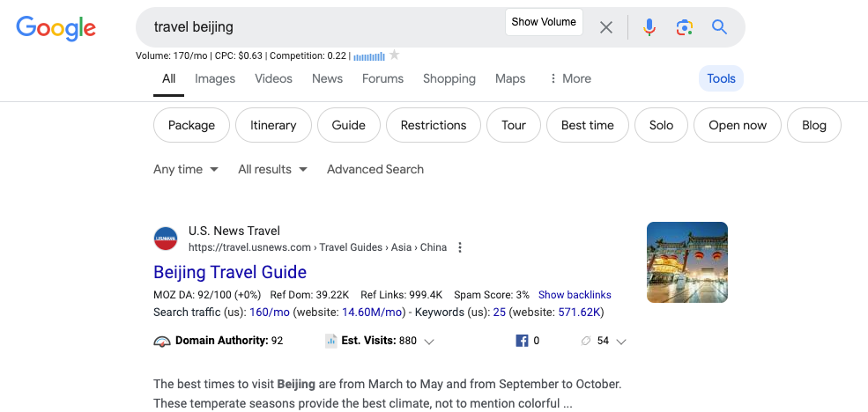
Task: Apply the Guide filter chip
Action: coord(349,125)
